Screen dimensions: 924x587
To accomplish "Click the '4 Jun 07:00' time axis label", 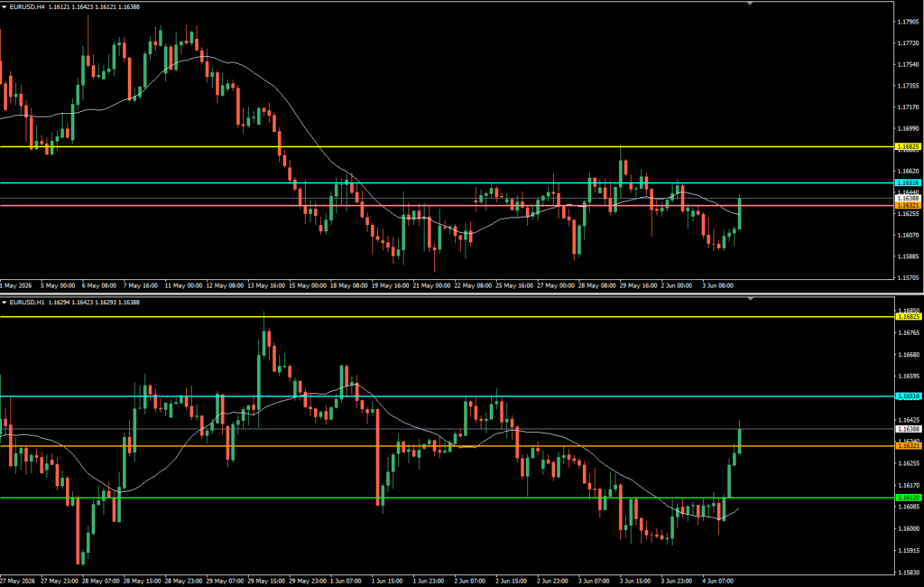I will 717,581.
